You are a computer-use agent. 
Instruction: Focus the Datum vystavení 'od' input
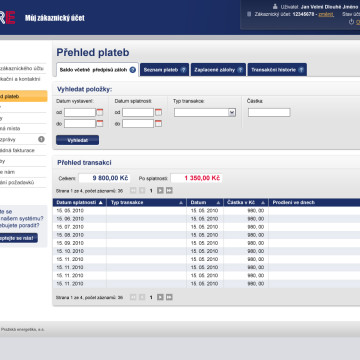tap(80, 112)
